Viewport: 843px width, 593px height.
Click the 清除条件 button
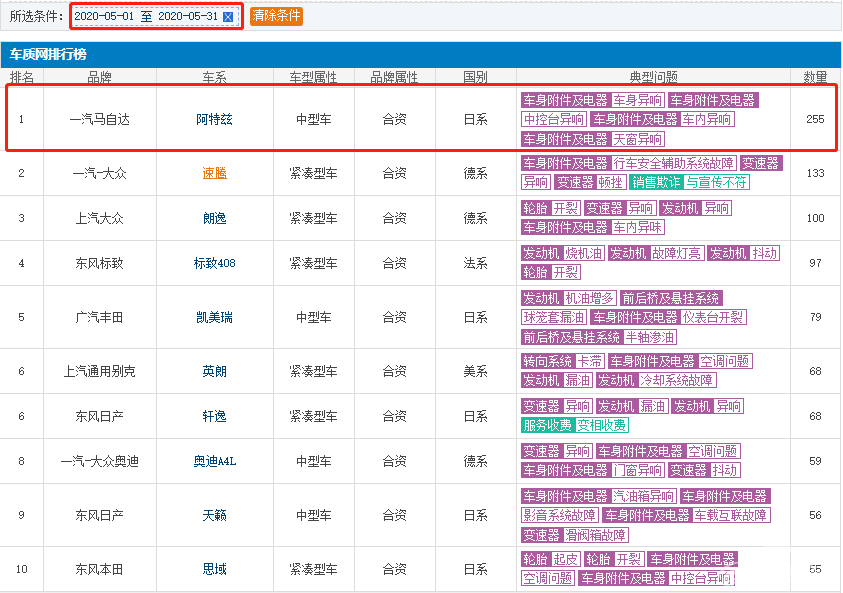coord(276,16)
